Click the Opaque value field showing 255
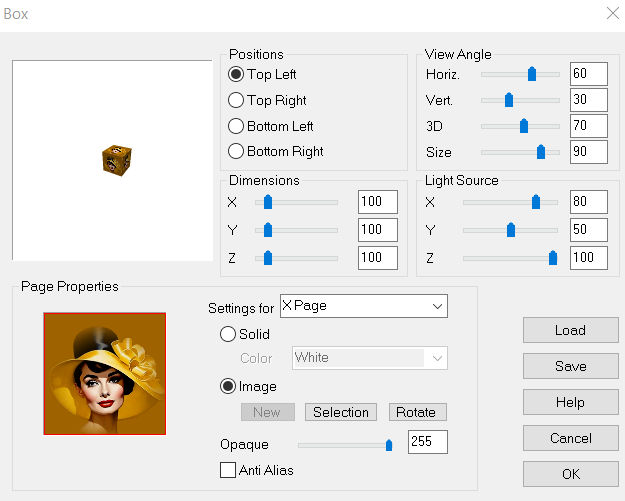 (x=428, y=442)
